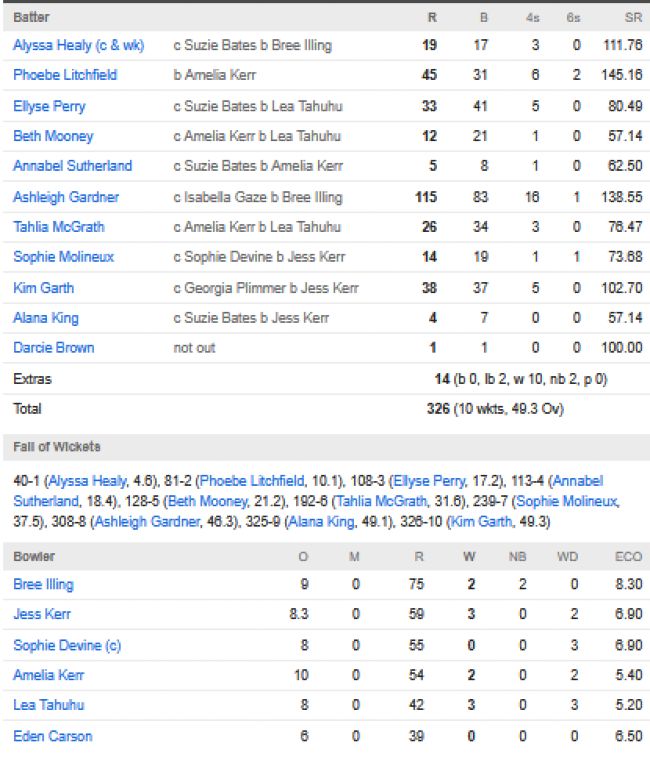Image resolution: width=650 pixels, height=757 pixels.
Task: Click Darcie Brown not out batter
Action: click(53, 348)
